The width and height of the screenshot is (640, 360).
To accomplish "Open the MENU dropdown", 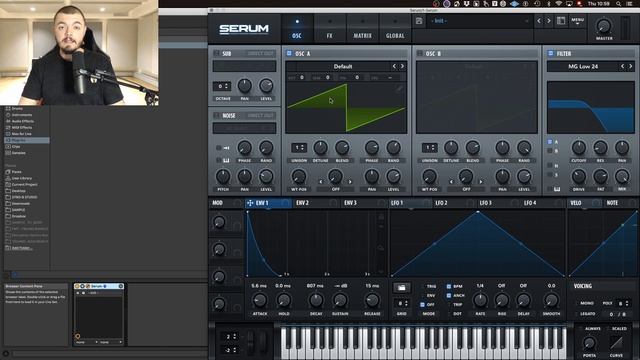I will (x=577, y=21).
